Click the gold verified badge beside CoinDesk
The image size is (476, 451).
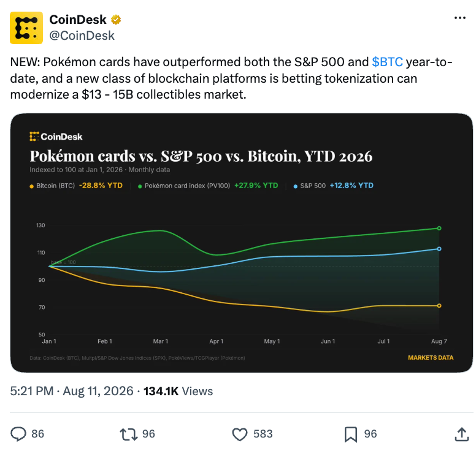tap(116, 20)
